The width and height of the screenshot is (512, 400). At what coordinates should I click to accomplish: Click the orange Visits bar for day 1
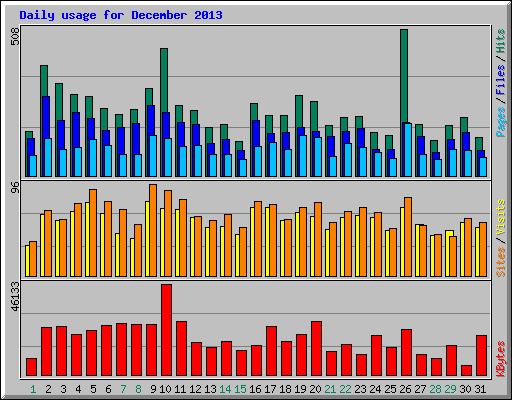click(x=33, y=259)
